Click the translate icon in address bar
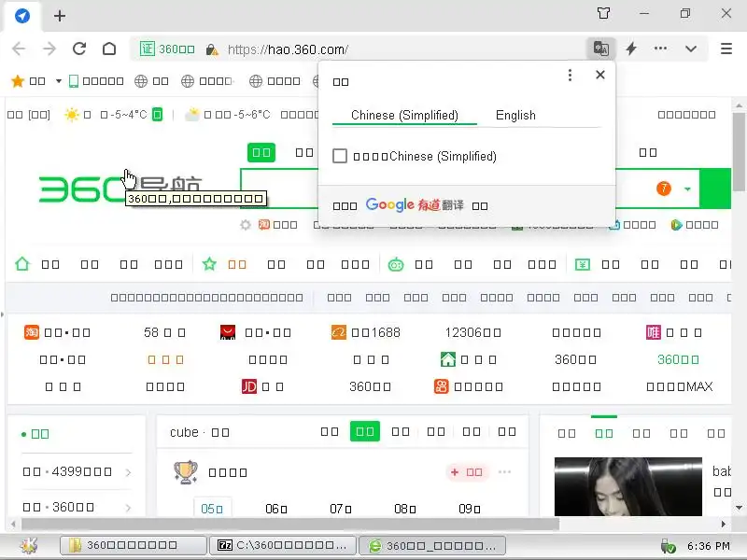This screenshot has height=560, width=747. click(x=600, y=49)
